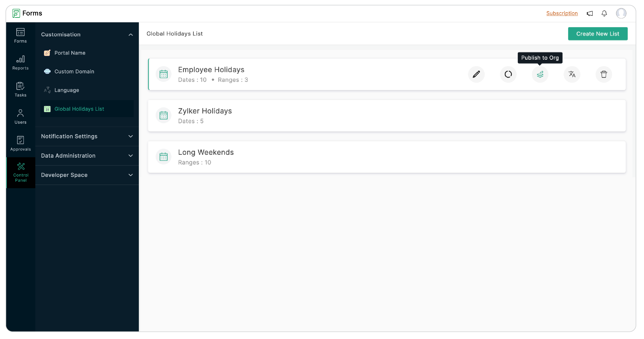Click the notifications bell icon

(604, 14)
